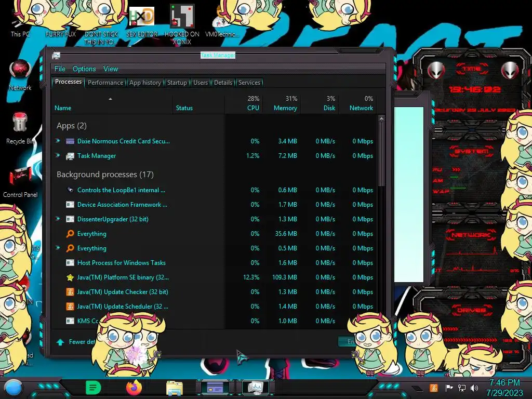The image size is (532, 399).
Task: Select Java(TM) Update Scheduler row
Action: [214, 307]
